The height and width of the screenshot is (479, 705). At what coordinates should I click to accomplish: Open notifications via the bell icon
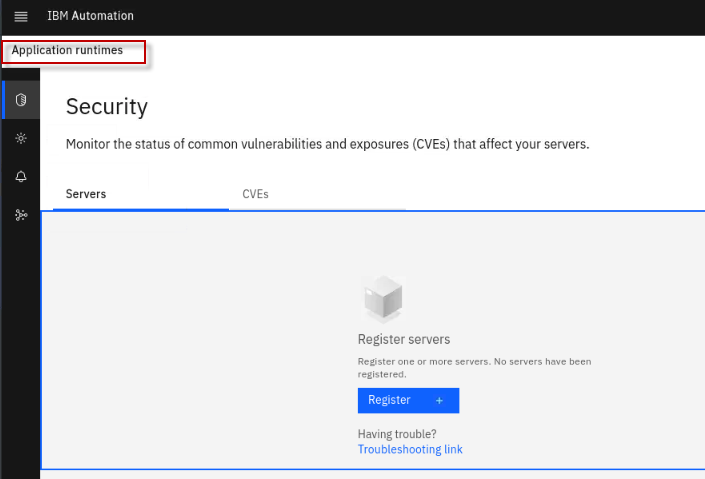21,176
